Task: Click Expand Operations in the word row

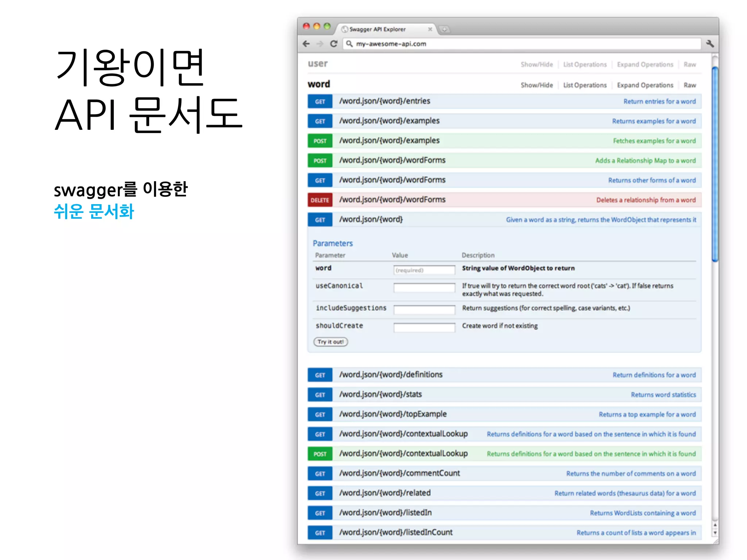Action: pyautogui.click(x=645, y=85)
